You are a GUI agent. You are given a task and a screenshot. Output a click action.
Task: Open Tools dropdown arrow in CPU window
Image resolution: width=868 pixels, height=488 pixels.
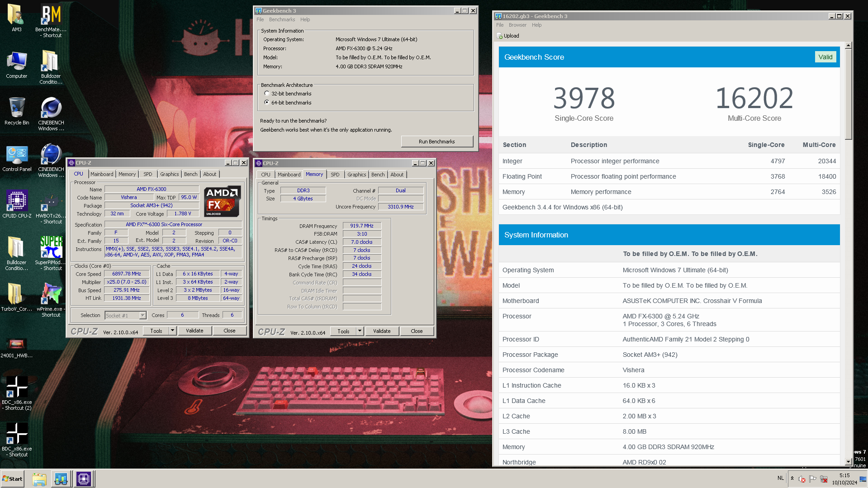click(172, 331)
